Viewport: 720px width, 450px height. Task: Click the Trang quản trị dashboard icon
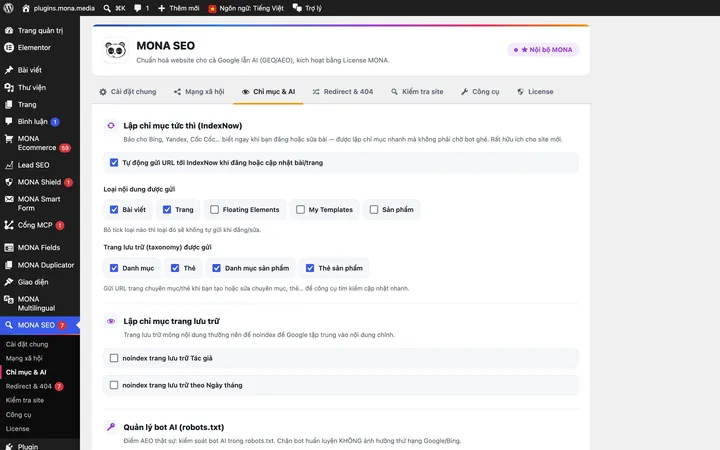click(x=9, y=30)
